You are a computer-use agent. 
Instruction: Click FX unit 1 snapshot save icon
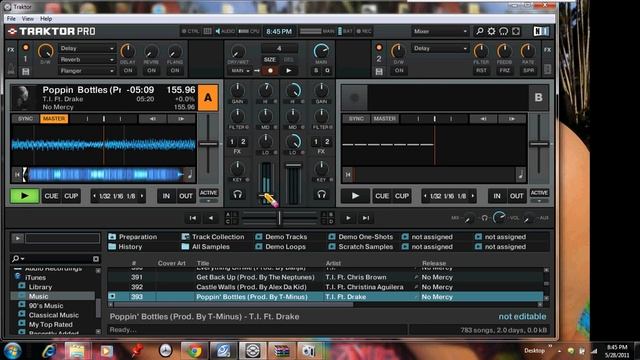click(x=26, y=72)
